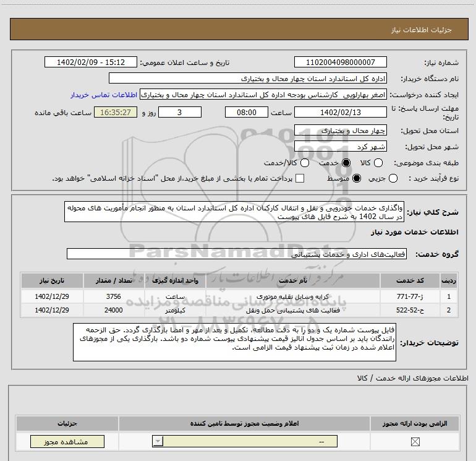
Task: Click the توضیحات خریدار text box
Action: pyautogui.click(x=234, y=342)
